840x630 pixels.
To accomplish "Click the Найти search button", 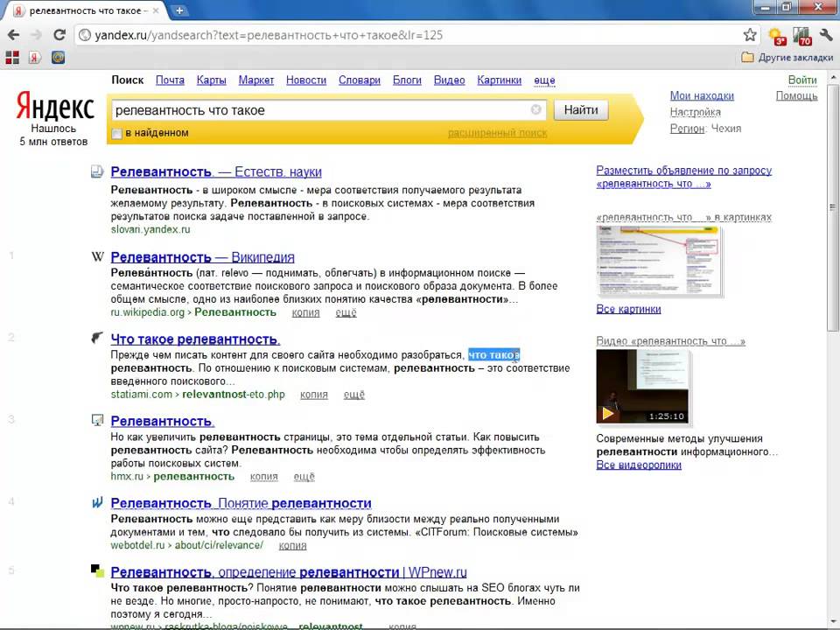I will point(581,110).
